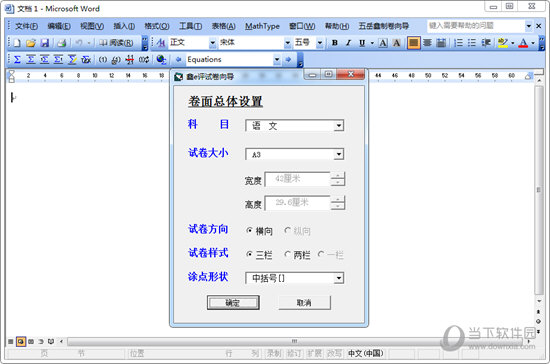This screenshot has height=364, width=550.
Task: Cancel the wizard with 取消 button
Action: coord(304,302)
